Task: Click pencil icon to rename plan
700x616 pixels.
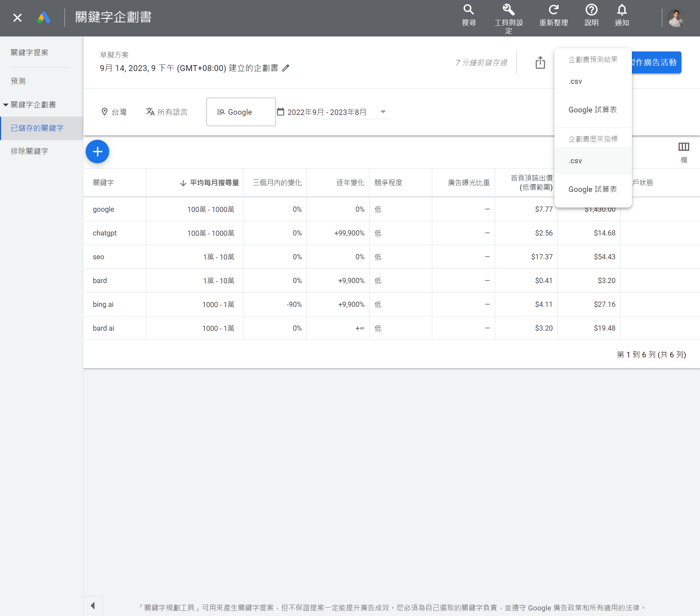Action: 286,68
